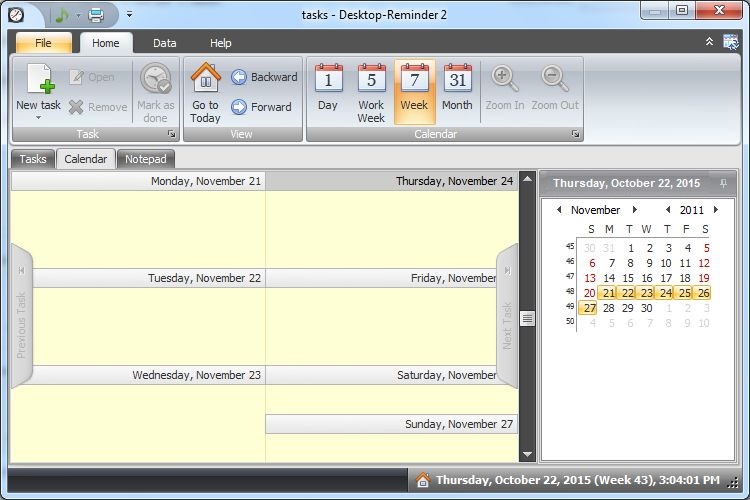
Task: Open the quick access toolbar customize dropdown
Action: coord(129,15)
